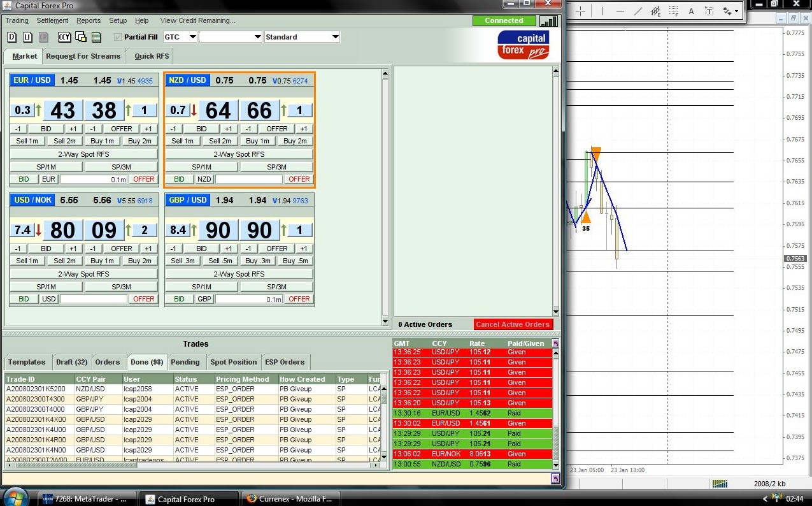Click Cancel Active Orders button
Viewport: 812px width, 506px height.
pyautogui.click(x=513, y=324)
